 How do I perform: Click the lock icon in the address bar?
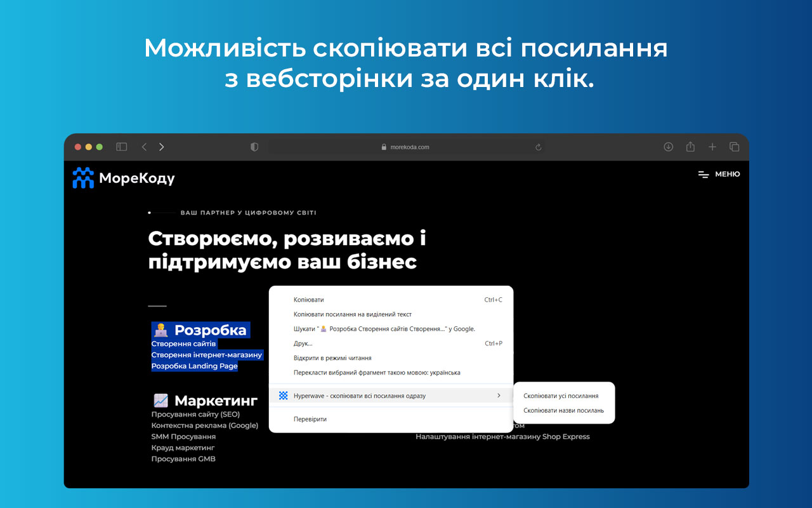(x=384, y=147)
